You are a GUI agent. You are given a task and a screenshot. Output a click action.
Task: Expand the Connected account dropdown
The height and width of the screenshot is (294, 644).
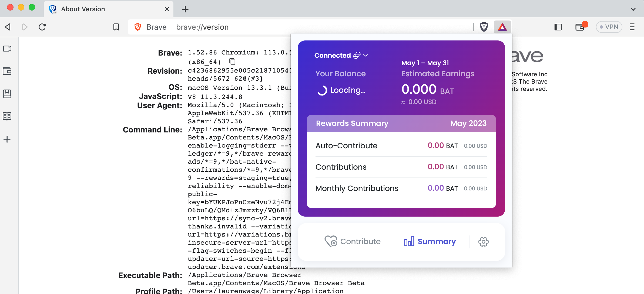366,55
